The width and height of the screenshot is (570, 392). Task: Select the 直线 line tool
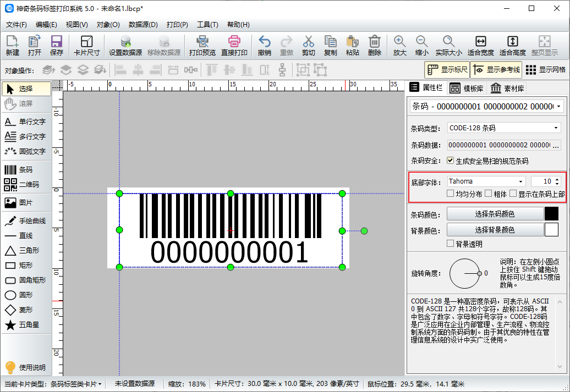26,236
